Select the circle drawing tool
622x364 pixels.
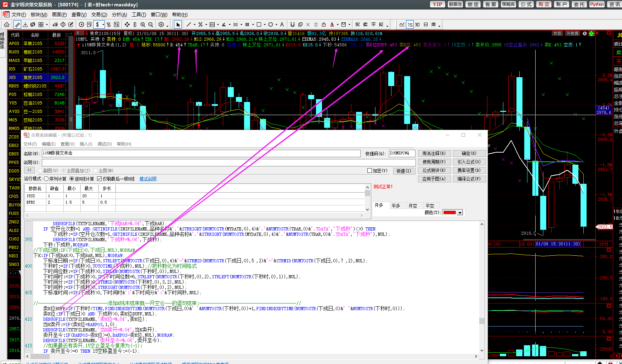tap(271, 24)
